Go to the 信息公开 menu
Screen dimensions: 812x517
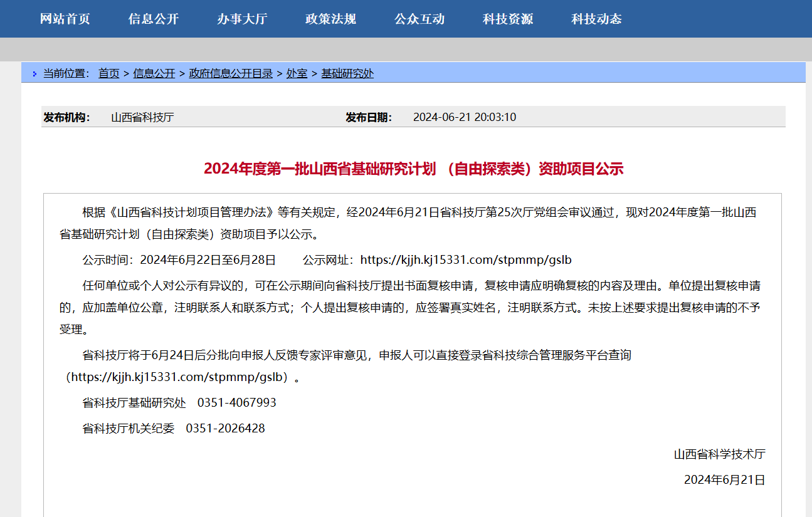[x=154, y=19]
